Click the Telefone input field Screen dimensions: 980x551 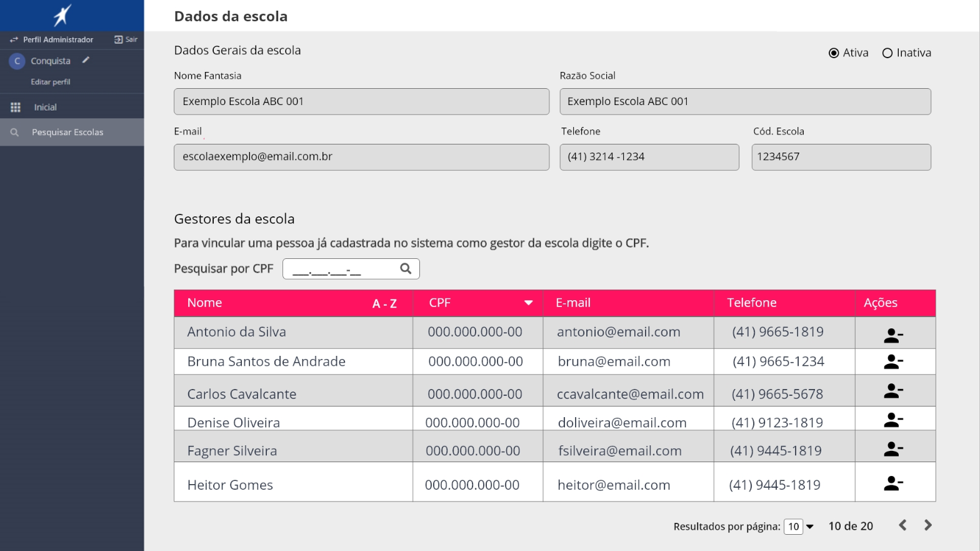(x=649, y=157)
